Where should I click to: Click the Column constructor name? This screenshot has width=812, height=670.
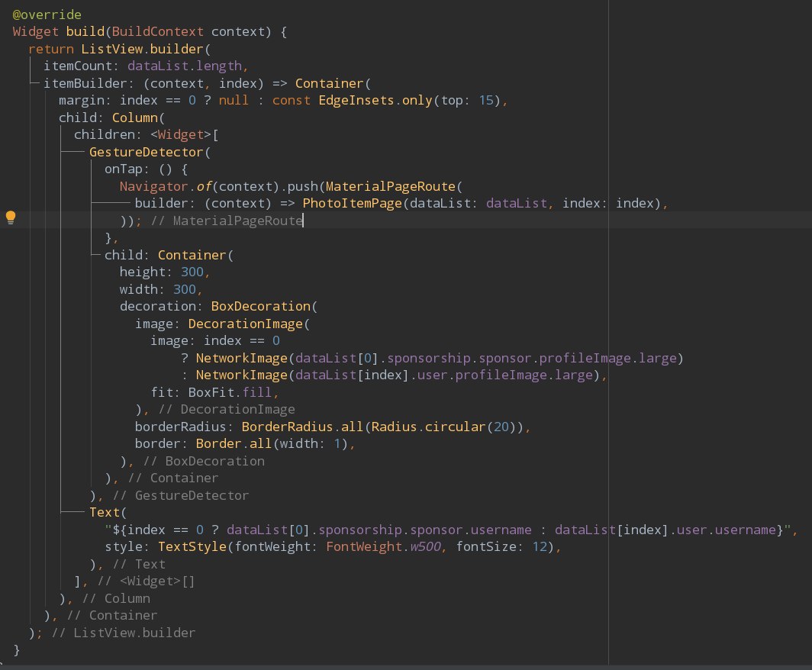click(134, 118)
